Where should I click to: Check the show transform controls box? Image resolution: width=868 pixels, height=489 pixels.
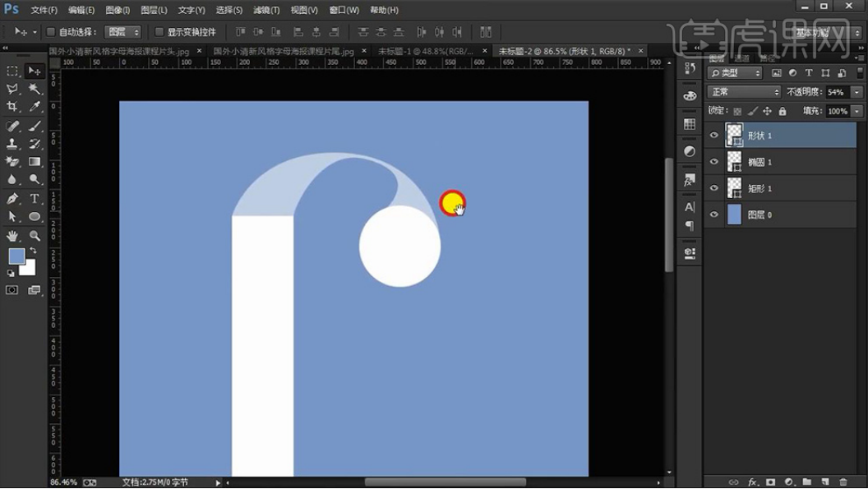(159, 32)
